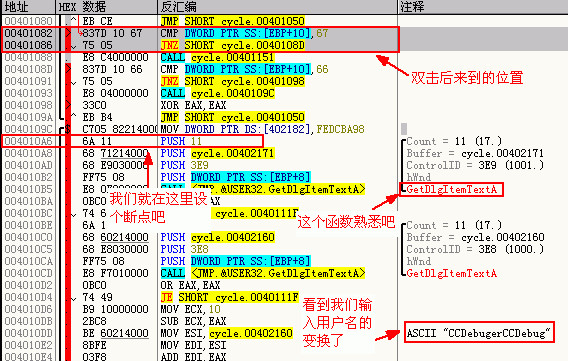
Task: Click the up-arrow jump marker at 00401080
Action: point(74,20)
